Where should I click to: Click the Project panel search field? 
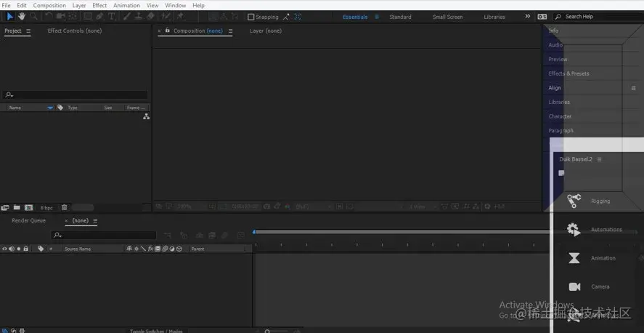click(x=75, y=95)
